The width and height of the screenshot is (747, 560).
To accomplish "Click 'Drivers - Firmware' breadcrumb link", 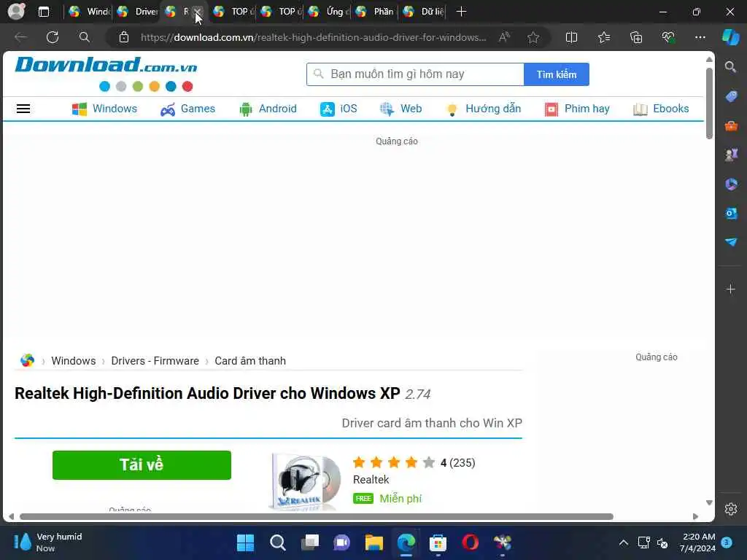I will 155,361.
